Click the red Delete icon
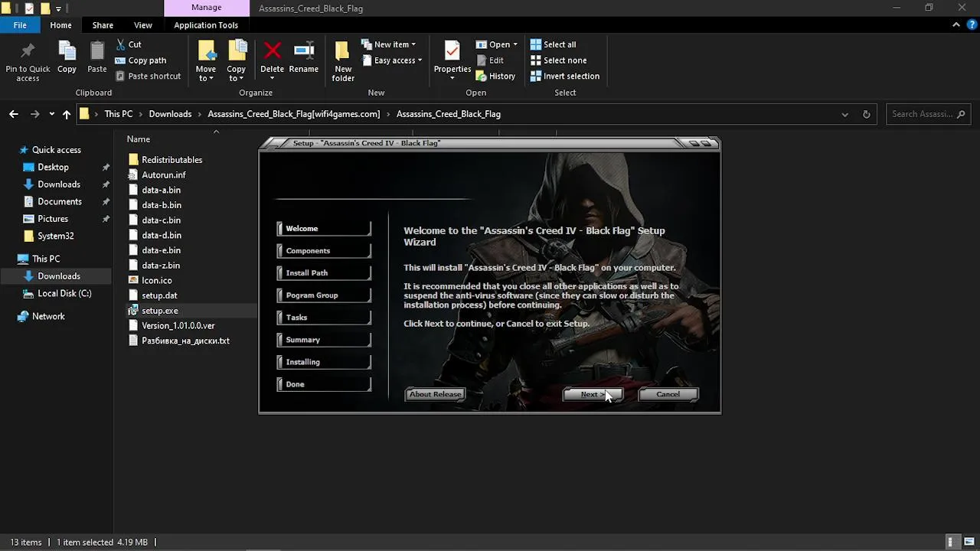Image resolution: width=980 pixels, height=551 pixels. click(272, 51)
